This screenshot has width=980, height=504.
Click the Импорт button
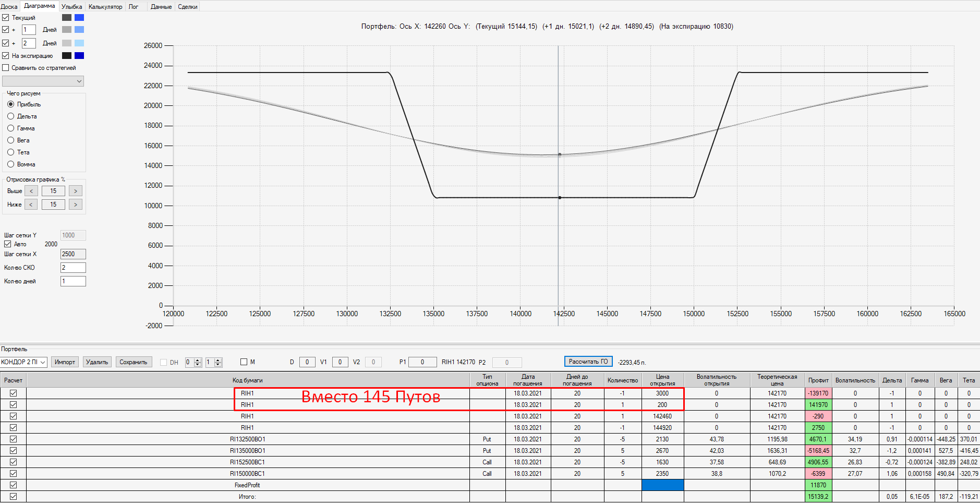click(65, 362)
